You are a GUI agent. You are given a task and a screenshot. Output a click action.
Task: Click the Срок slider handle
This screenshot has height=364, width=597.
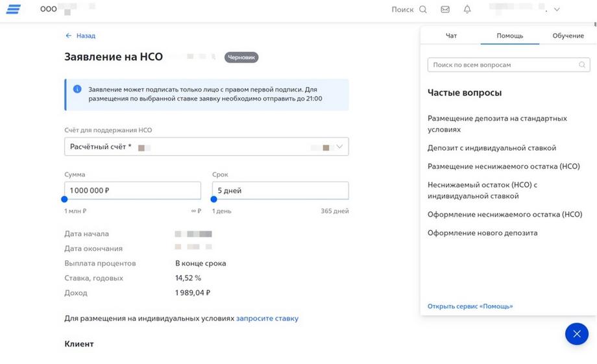[x=213, y=199]
